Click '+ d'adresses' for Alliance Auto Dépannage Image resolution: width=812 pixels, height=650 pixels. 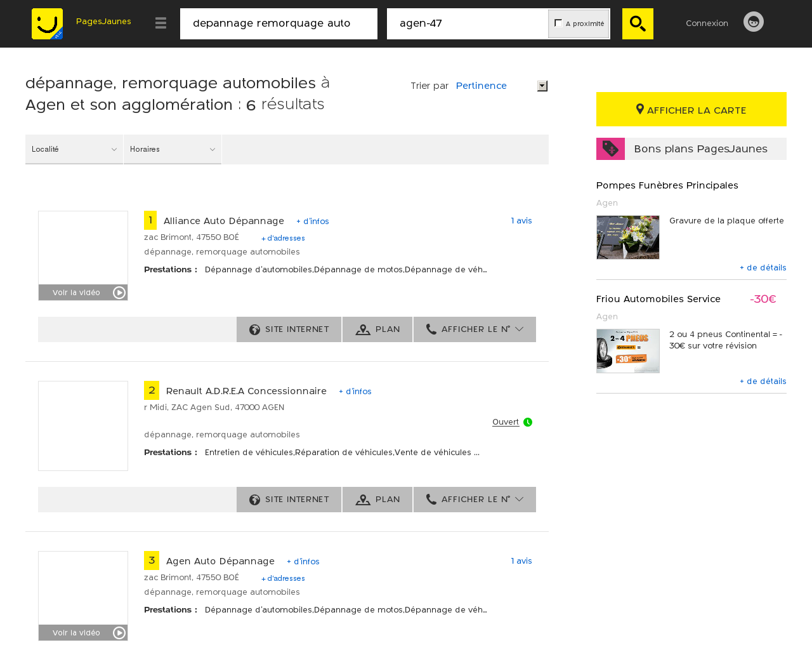(283, 238)
